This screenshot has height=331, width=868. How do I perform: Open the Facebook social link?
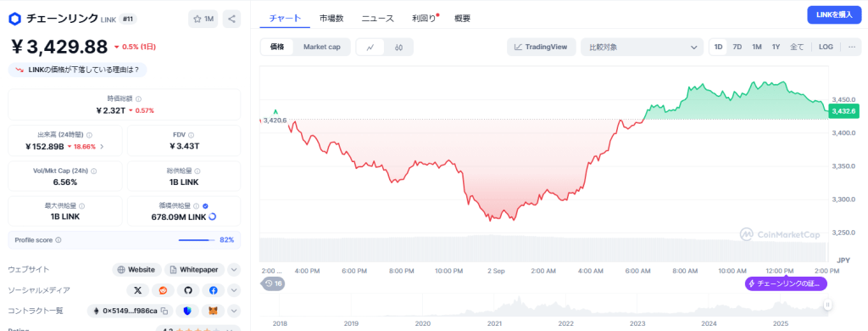(213, 290)
